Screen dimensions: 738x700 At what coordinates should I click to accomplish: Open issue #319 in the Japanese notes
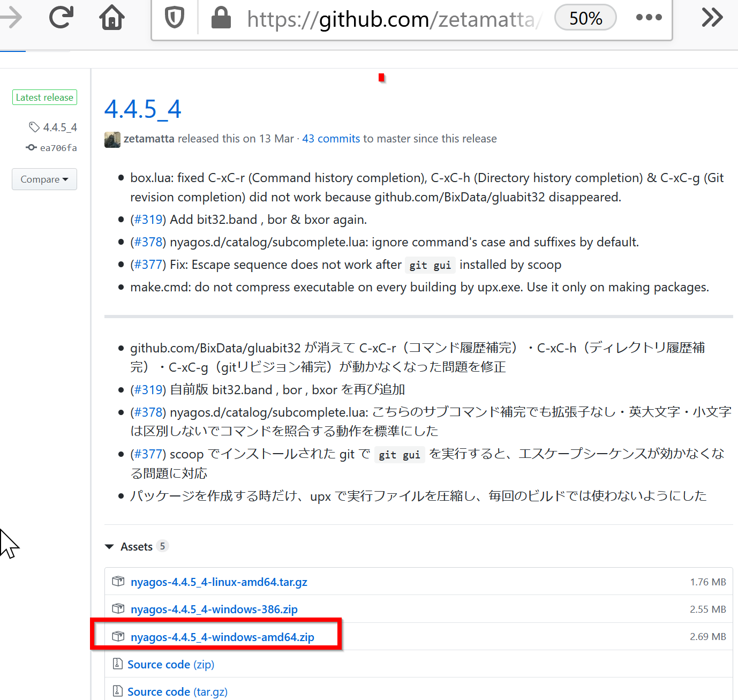tap(148, 390)
